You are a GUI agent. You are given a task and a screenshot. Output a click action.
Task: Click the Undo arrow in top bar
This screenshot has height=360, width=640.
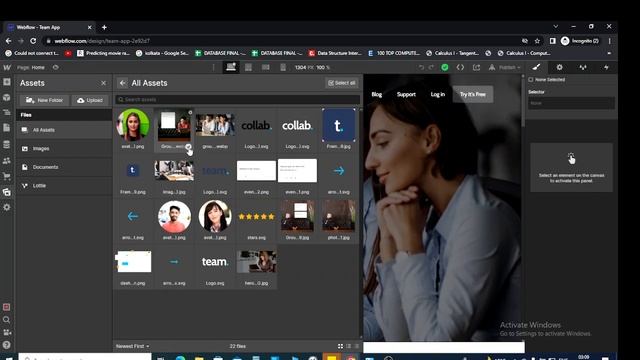[x=421, y=67]
